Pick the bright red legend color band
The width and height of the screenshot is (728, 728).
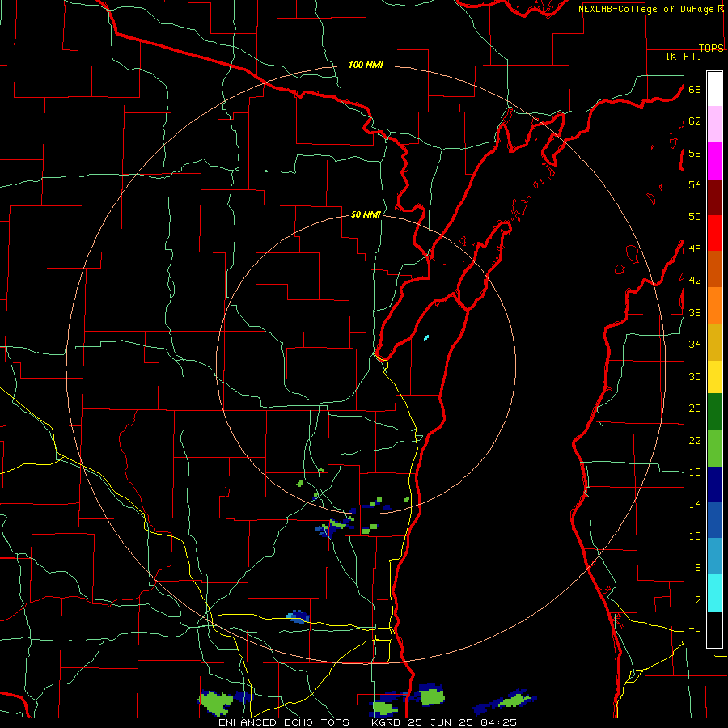pos(714,233)
